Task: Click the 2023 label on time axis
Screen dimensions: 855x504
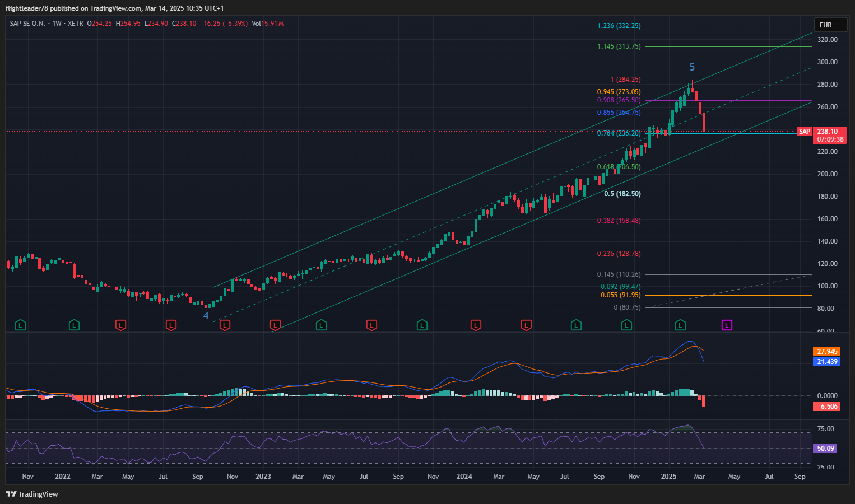Action: click(263, 477)
